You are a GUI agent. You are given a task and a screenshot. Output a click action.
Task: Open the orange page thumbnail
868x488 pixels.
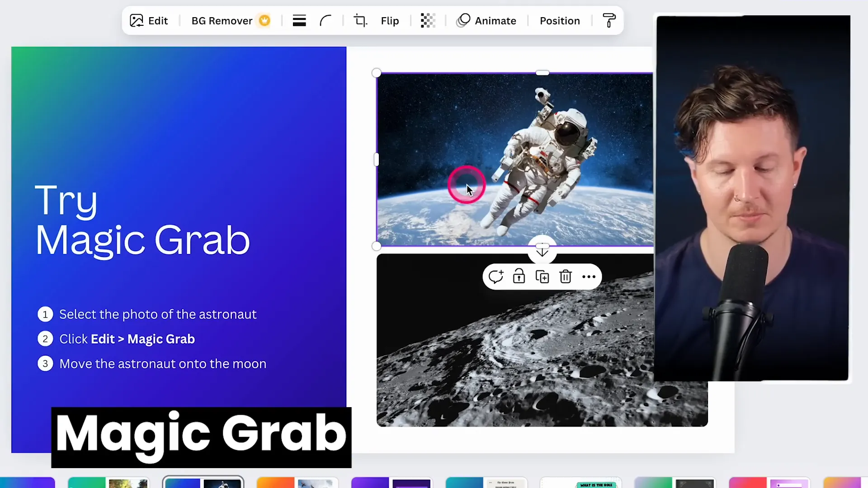click(297, 483)
